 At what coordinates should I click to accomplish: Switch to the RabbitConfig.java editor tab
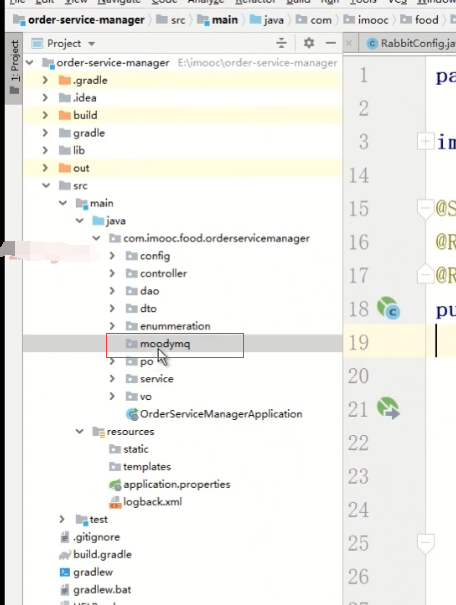click(411, 43)
